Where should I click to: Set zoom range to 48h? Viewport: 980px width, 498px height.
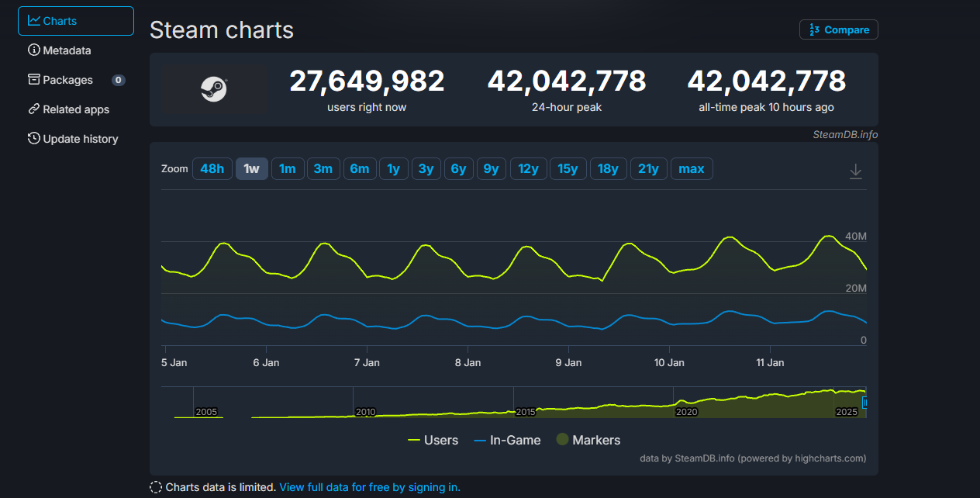[212, 168]
